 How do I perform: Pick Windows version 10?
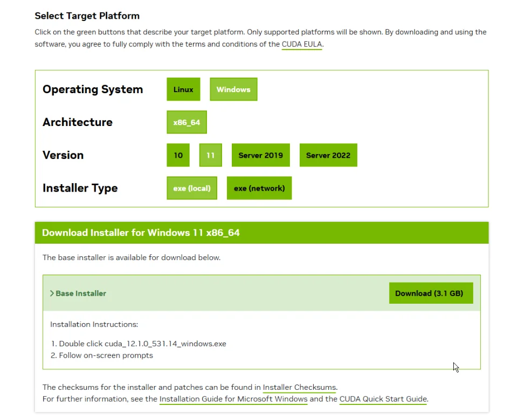click(178, 155)
